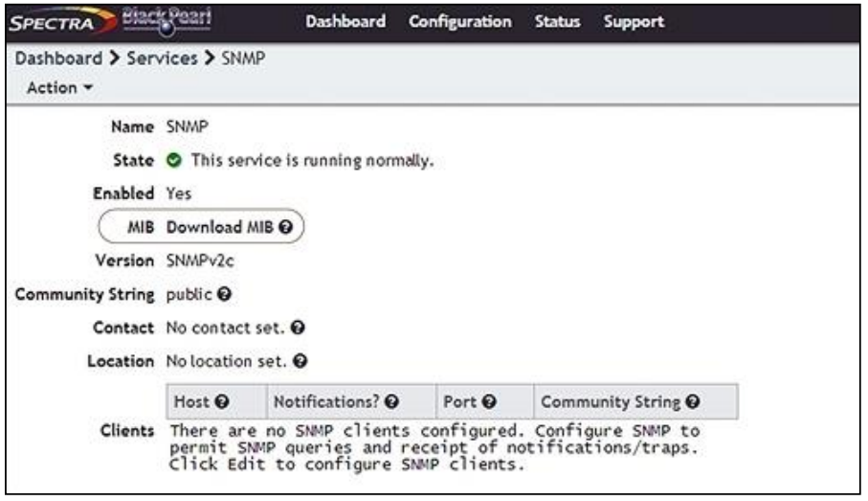Click the Host column help icon
868x501 pixels.
[222, 401]
